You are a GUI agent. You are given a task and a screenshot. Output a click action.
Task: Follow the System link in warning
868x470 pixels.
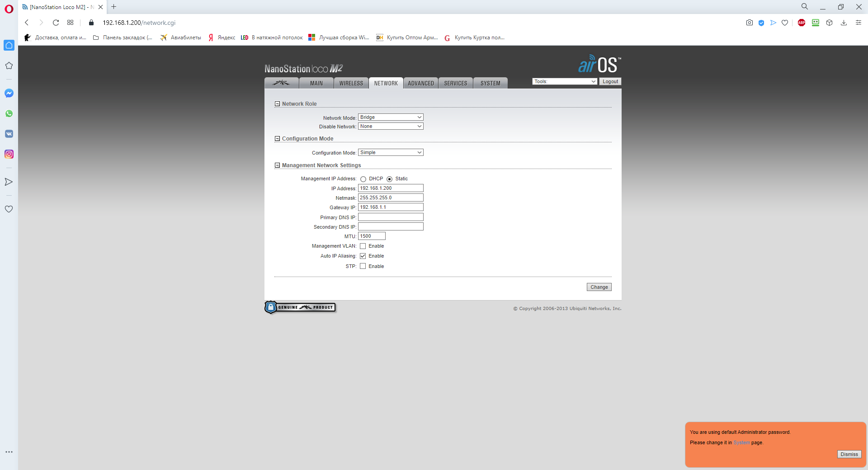click(x=741, y=442)
